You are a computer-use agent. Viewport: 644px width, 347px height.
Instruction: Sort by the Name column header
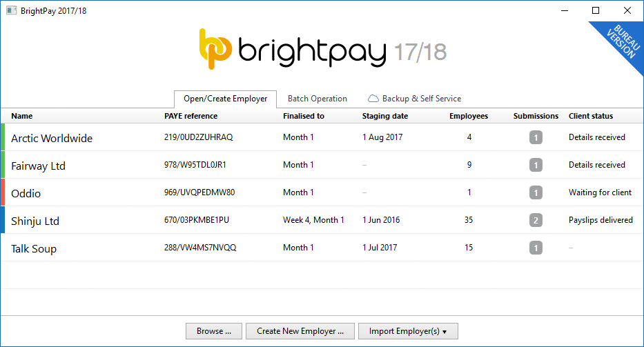[x=22, y=116]
